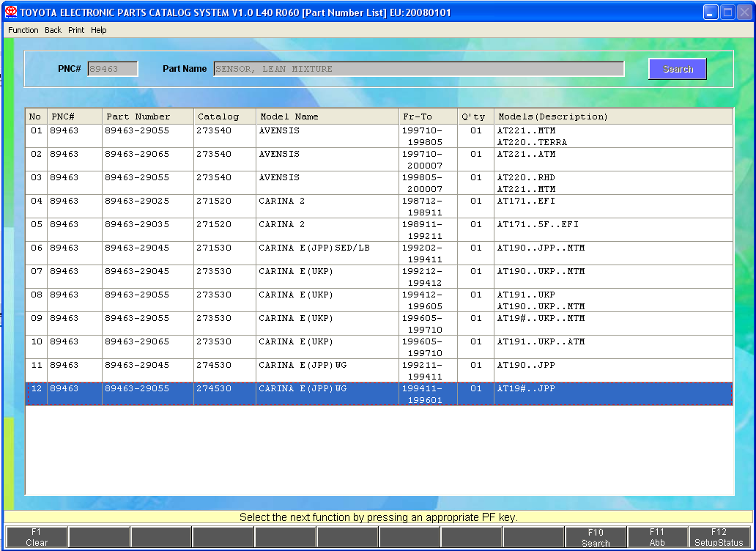756x551 pixels.
Task: Open the Print menu
Action: click(x=76, y=30)
